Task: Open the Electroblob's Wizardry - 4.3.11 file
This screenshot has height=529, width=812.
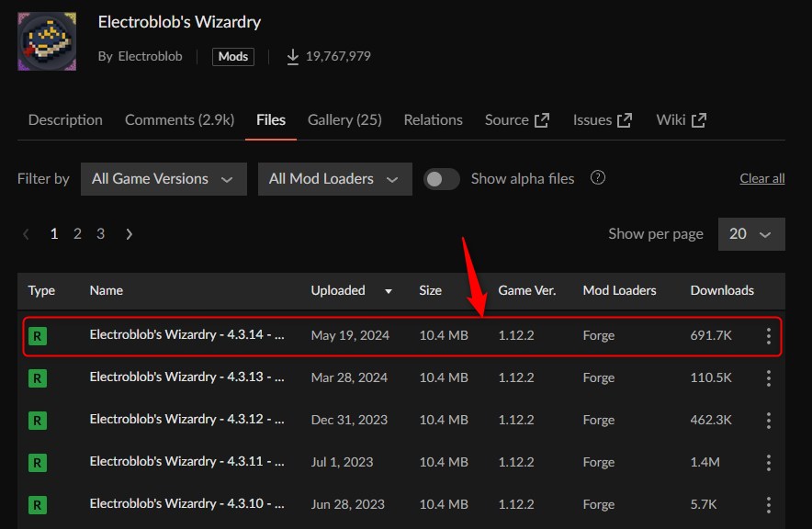Action: point(187,461)
